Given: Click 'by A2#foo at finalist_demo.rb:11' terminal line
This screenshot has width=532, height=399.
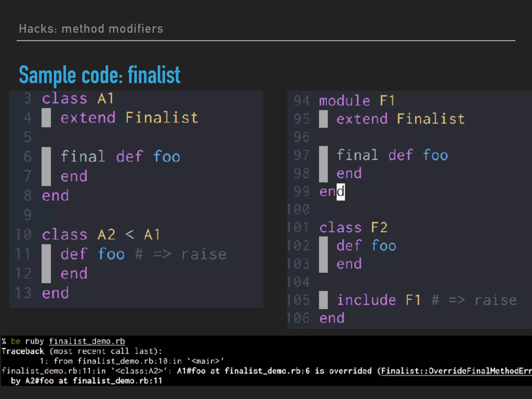Looking at the screenshot, I should (x=86, y=381).
